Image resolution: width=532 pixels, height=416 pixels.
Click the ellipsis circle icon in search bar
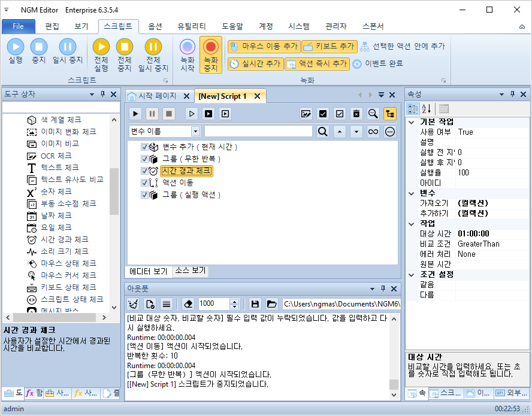(x=390, y=131)
